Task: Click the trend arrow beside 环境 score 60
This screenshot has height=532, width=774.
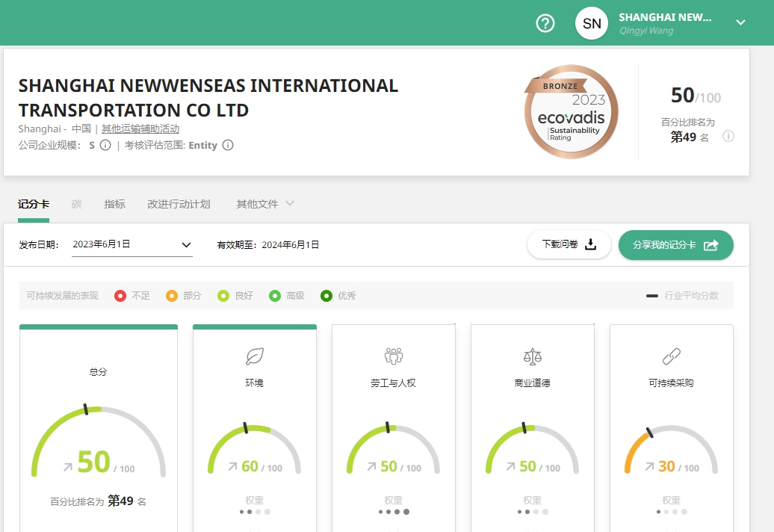Action: pyautogui.click(x=232, y=466)
